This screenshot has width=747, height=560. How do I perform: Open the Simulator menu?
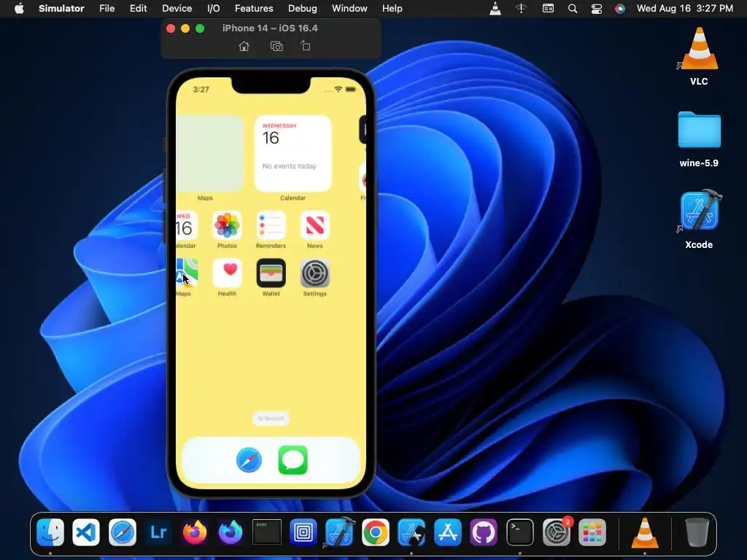pos(61,9)
